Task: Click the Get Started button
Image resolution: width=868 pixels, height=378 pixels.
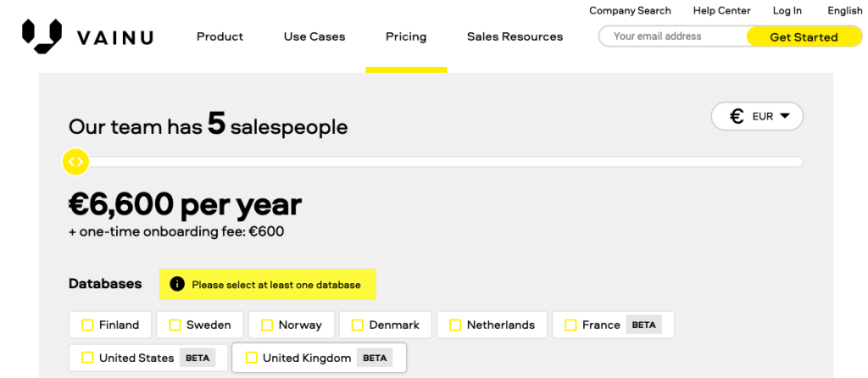Action: coord(804,37)
